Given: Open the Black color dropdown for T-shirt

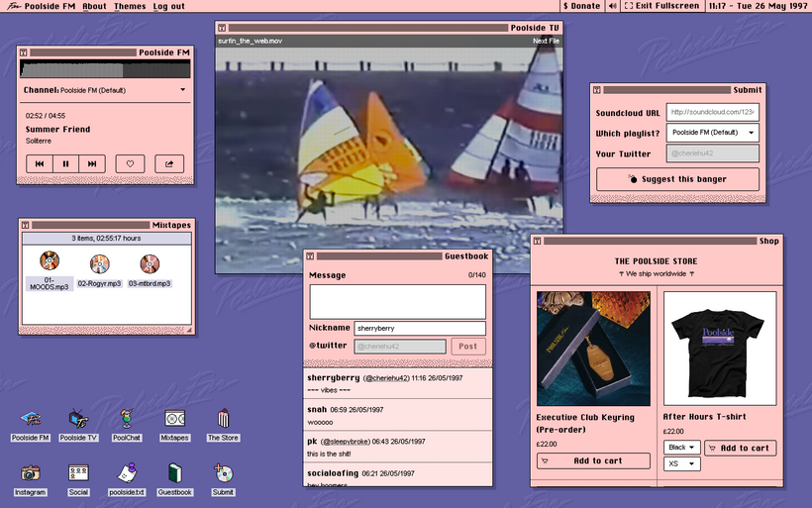Looking at the screenshot, I should 681,448.
